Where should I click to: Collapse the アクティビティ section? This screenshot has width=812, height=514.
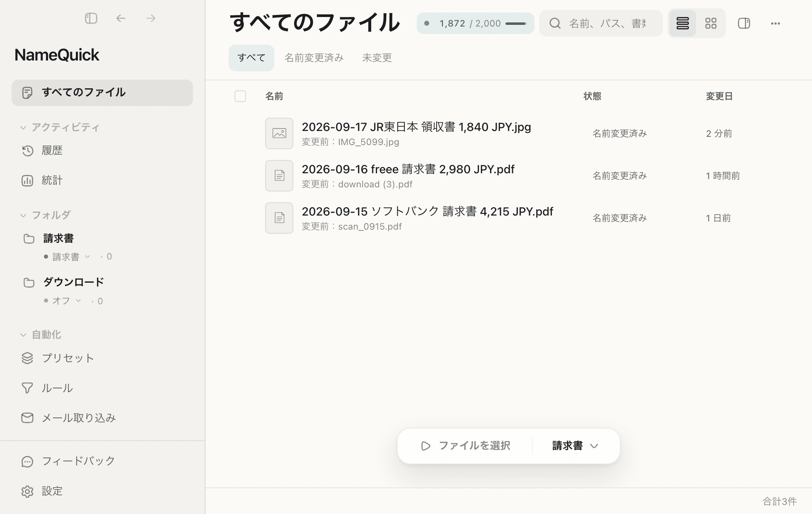[60, 127]
